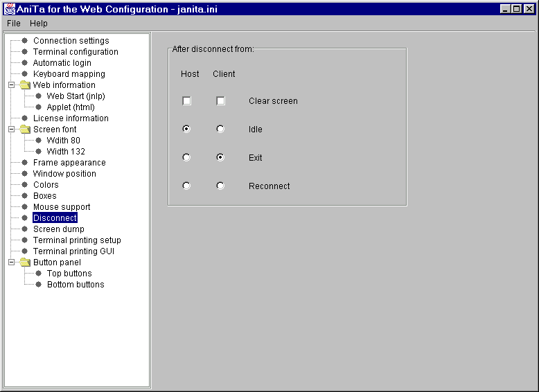Open the Colors settings
The height and width of the screenshot is (392, 539).
[46, 185]
